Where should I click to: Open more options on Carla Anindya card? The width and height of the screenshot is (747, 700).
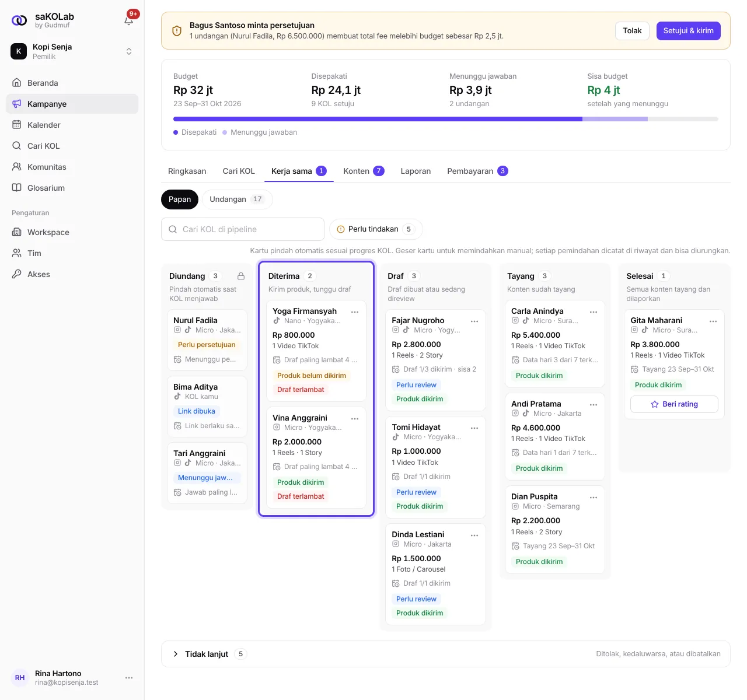tap(594, 312)
